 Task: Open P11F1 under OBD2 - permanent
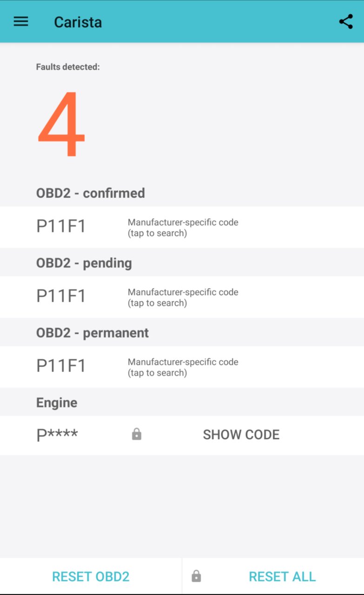click(182, 367)
